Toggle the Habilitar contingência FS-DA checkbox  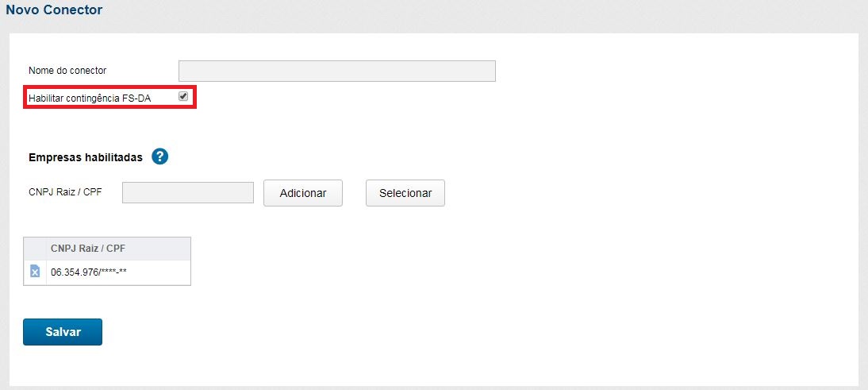[183, 96]
